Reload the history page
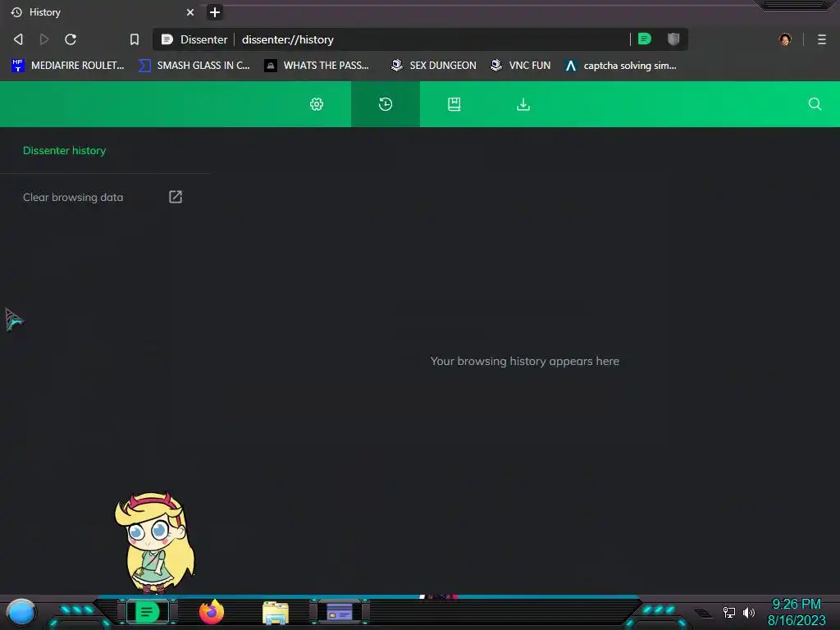Image resolution: width=840 pixels, height=630 pixels. coord(71,39)
